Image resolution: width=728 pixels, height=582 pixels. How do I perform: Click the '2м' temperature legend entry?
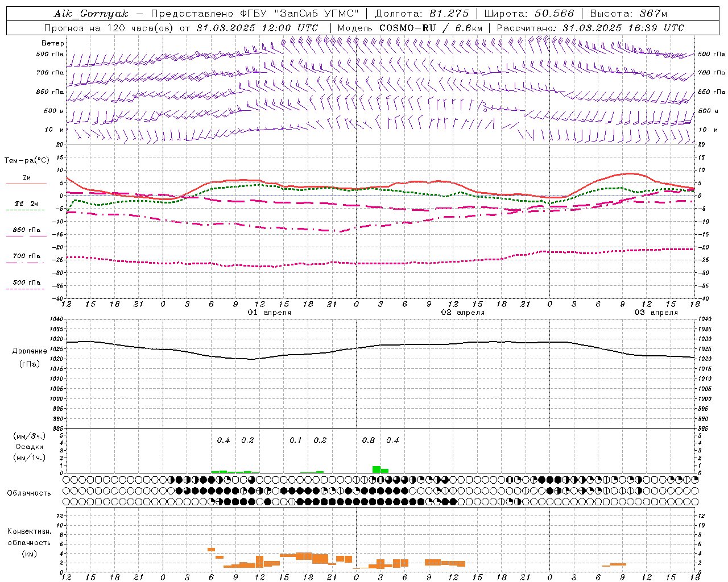27,178
